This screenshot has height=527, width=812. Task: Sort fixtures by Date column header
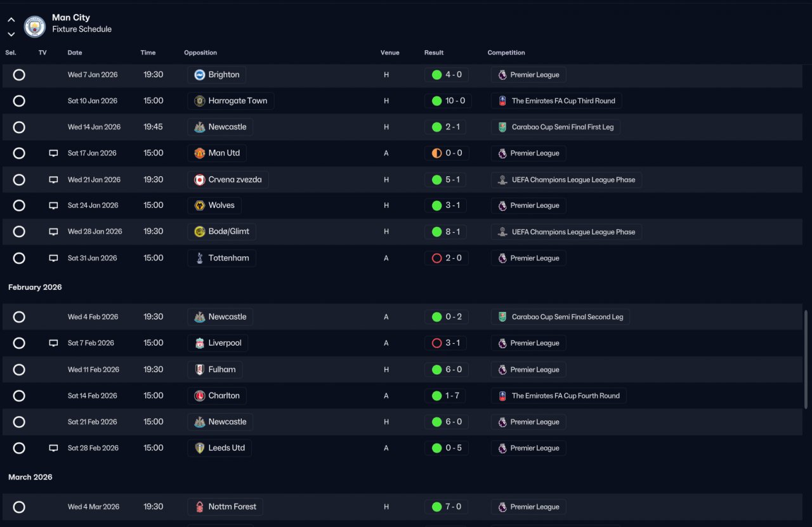point(75,53)
